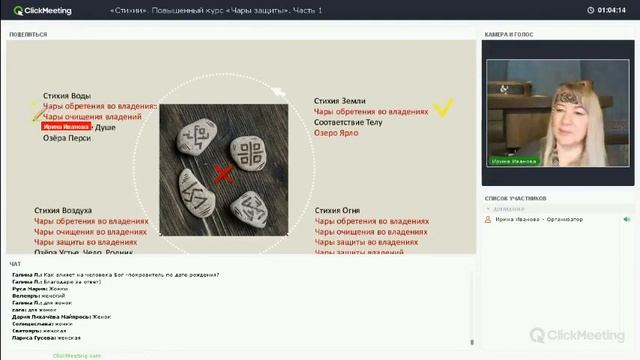Image resolution: width=640 pixels, height=360 pixels.
Task: Click the 01:04:14 elapsed time
Action: click(611, 10)
